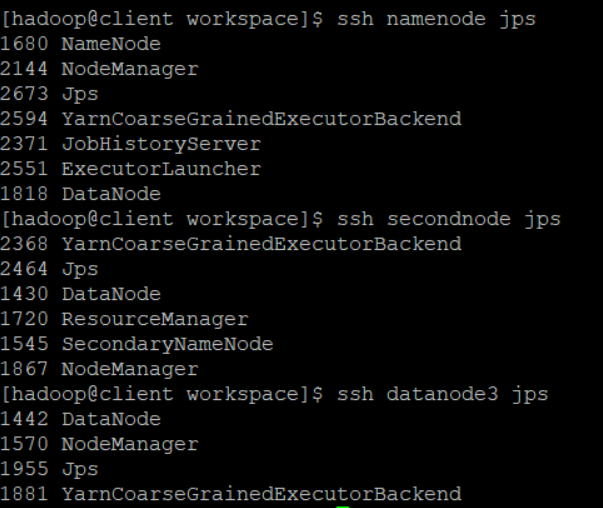This screenshot has height=508, width=603.
Task: Select the '2673 Jps' line under namenode
Action: tap(49, 94)
